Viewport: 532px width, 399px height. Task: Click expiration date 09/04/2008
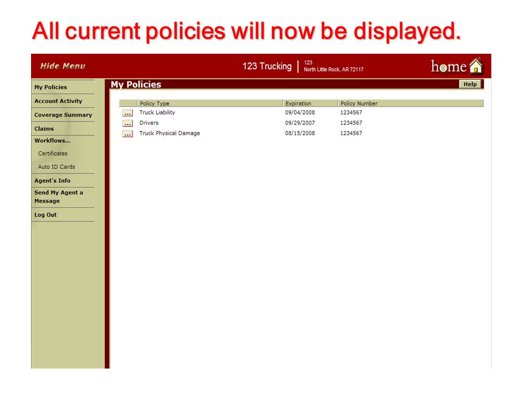[300, 112]
